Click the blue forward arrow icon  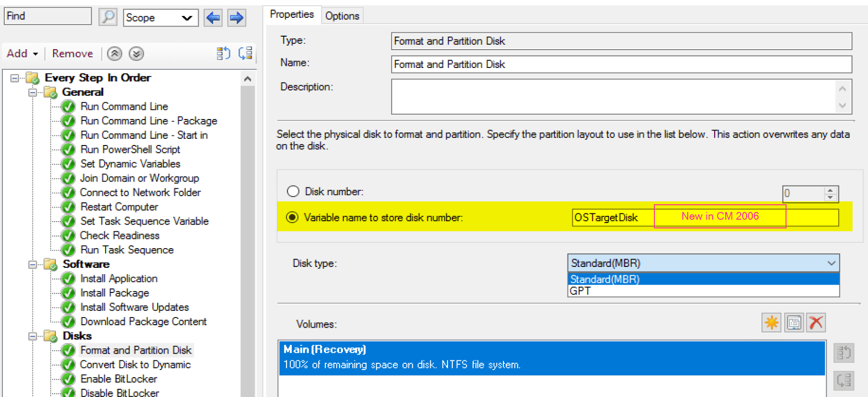236,18
